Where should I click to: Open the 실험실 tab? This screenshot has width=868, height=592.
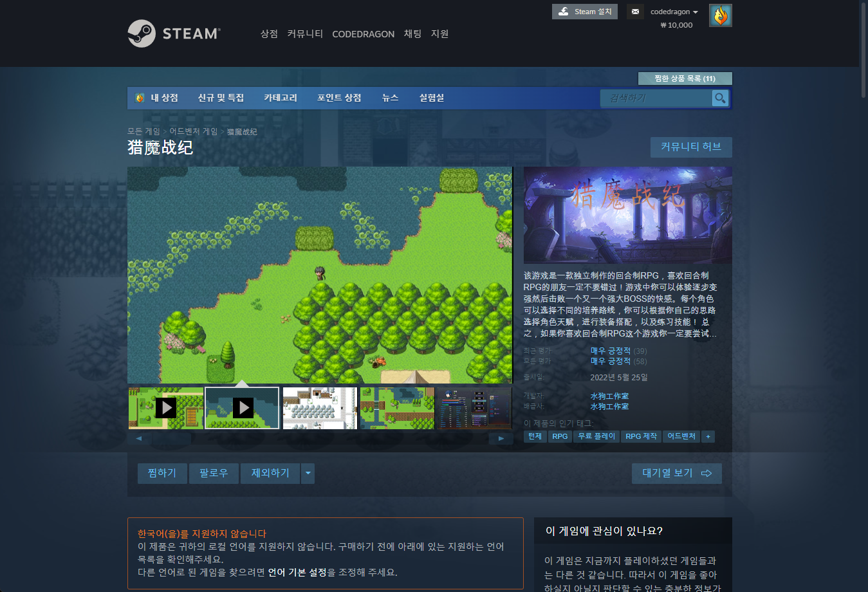point(432,98)
